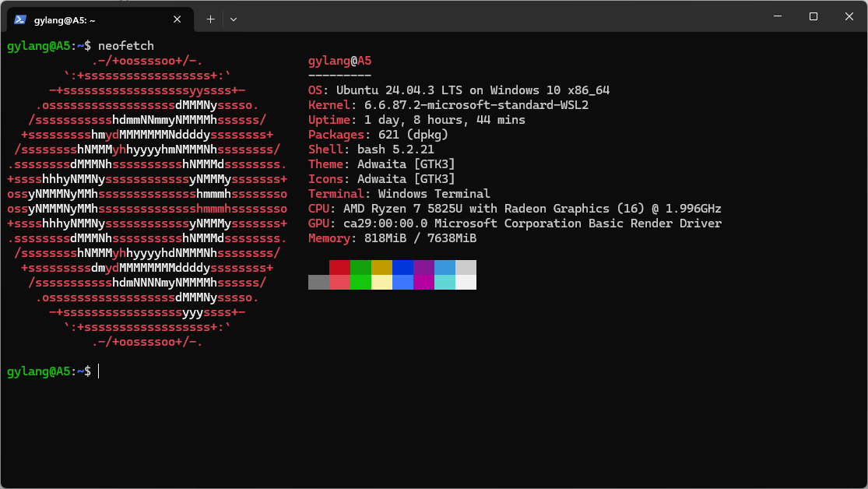The image size is (868, 489).
Task: Click the terminal icon on the gylang@A5 tab
Action: coord(21,19)
